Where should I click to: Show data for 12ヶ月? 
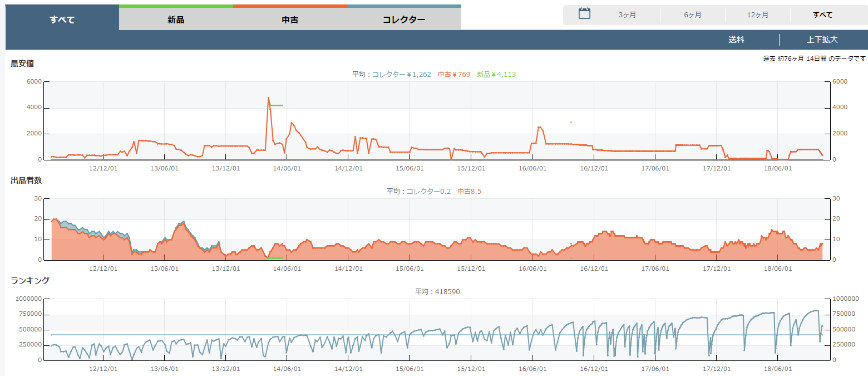758,15
